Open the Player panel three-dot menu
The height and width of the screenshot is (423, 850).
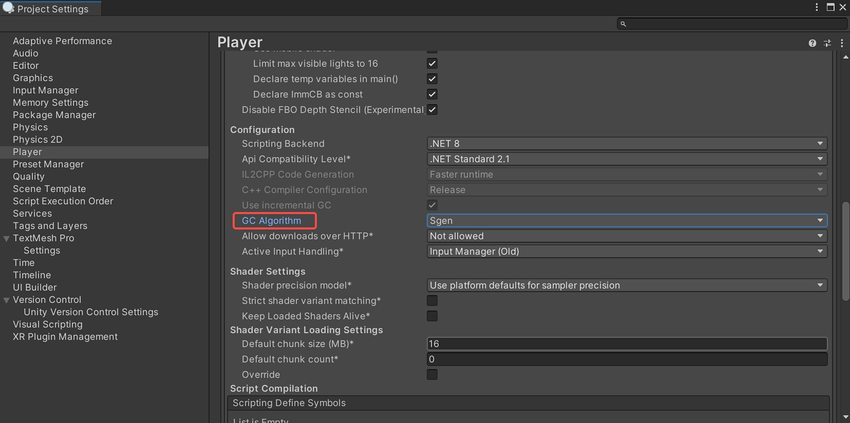coord(840,43)
